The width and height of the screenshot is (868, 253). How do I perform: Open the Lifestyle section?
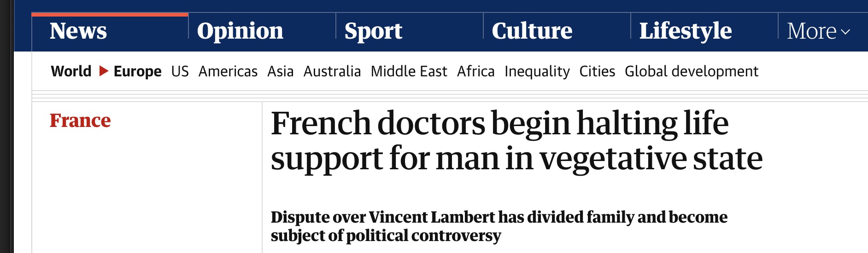point(685,31)
